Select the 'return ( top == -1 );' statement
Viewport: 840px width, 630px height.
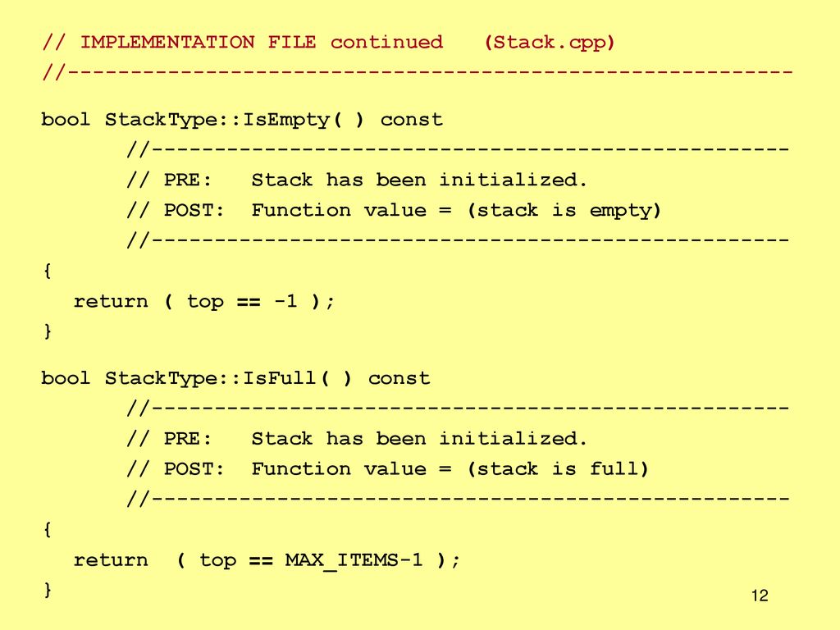204,302
